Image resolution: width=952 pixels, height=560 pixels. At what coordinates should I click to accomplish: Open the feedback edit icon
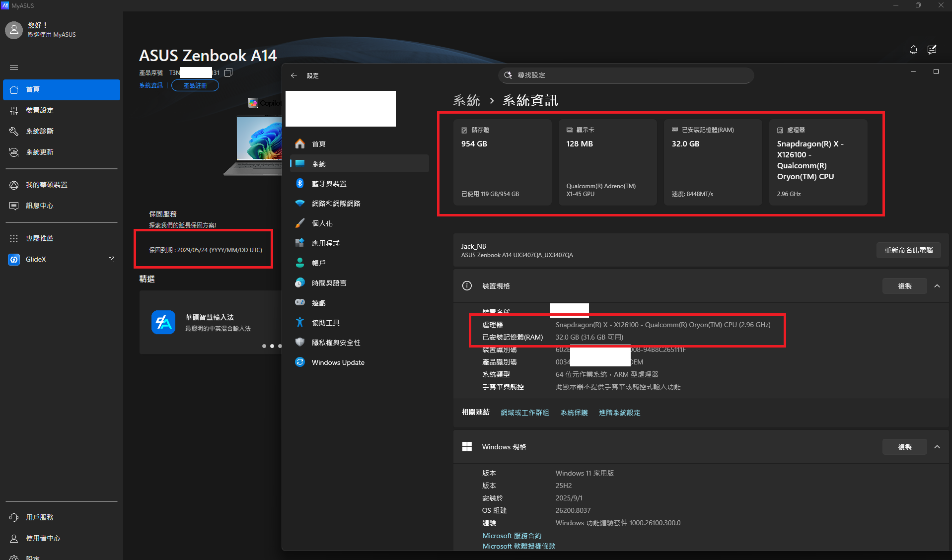(x=932, y=50)
